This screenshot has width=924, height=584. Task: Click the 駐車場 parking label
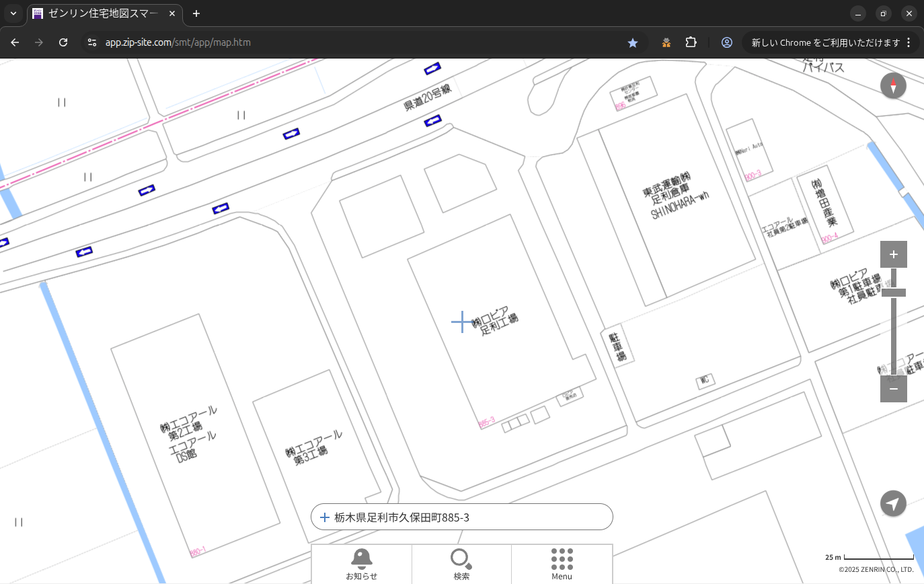617,346
